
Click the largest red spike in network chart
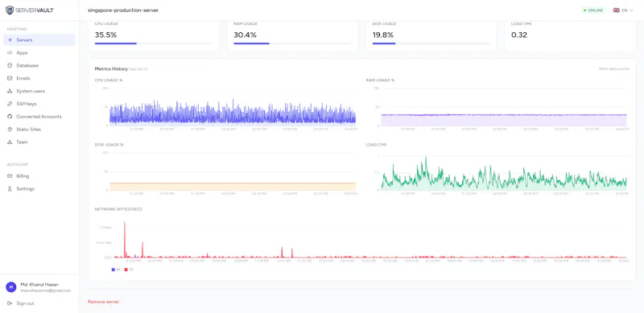click(125, 241)
